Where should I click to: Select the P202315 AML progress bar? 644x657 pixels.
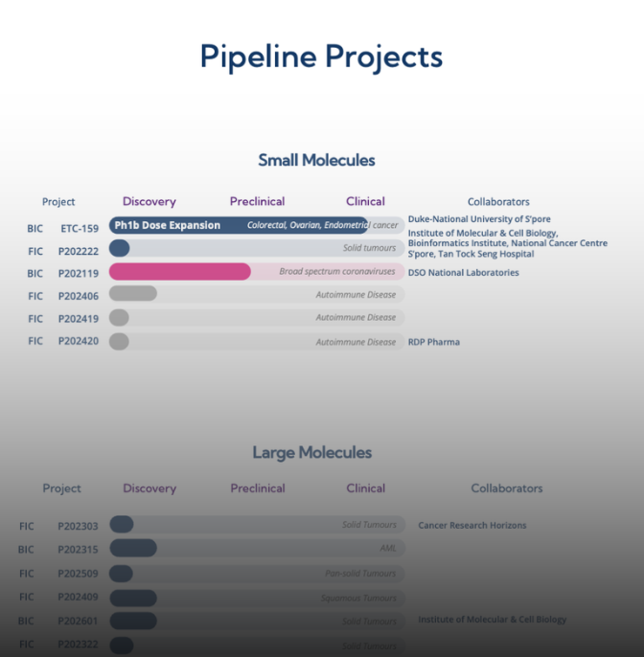tap(133, 549)
